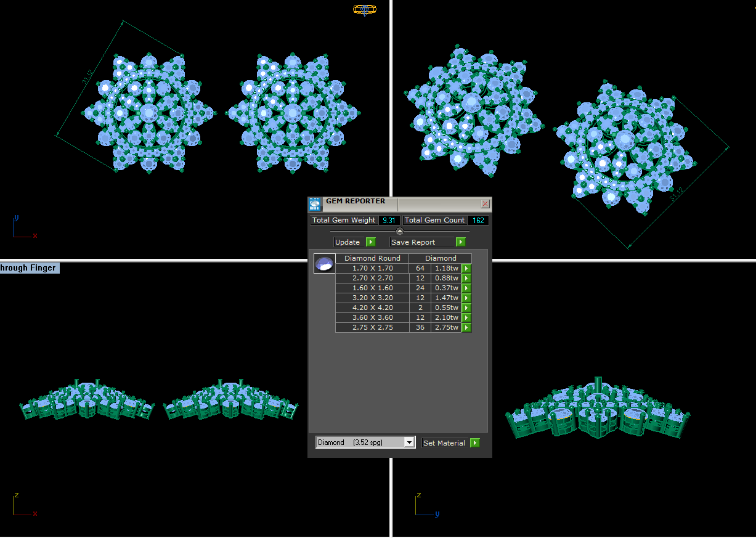Click green arrow on the 2.75 X 2.75 row

466,327
